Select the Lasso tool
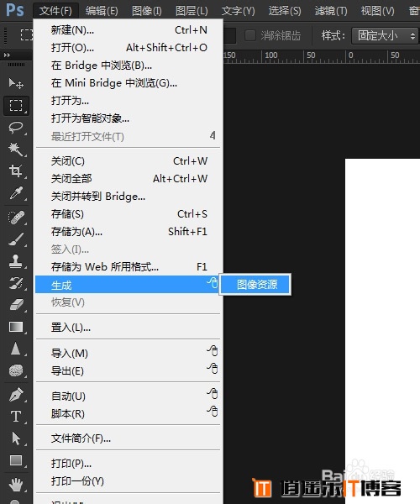Image resolution: width=420 pixels, height=504 pixels. pyautogui.click(x=16, y=128)
